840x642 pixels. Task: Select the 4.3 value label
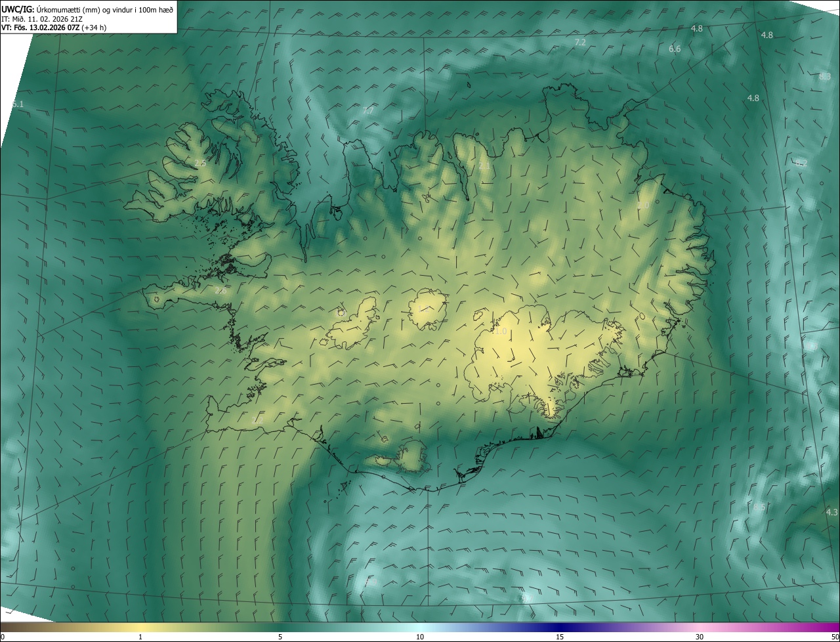tap(832, 512)
